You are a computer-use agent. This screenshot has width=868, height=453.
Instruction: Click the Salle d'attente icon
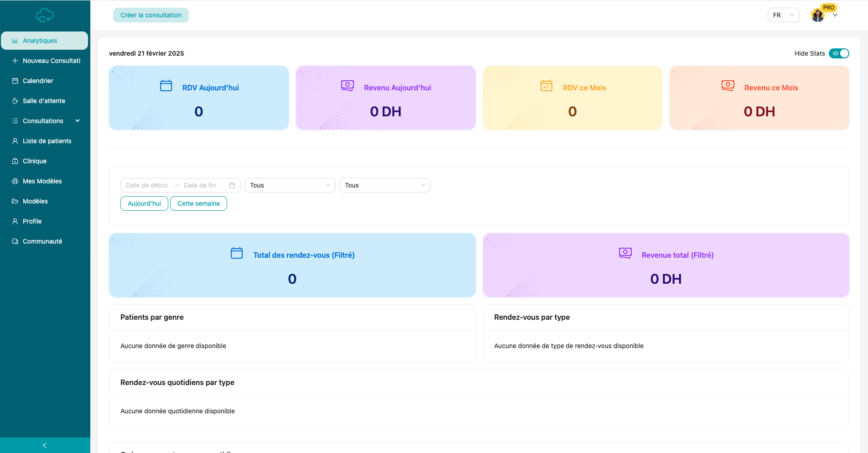tap(15, 101)
